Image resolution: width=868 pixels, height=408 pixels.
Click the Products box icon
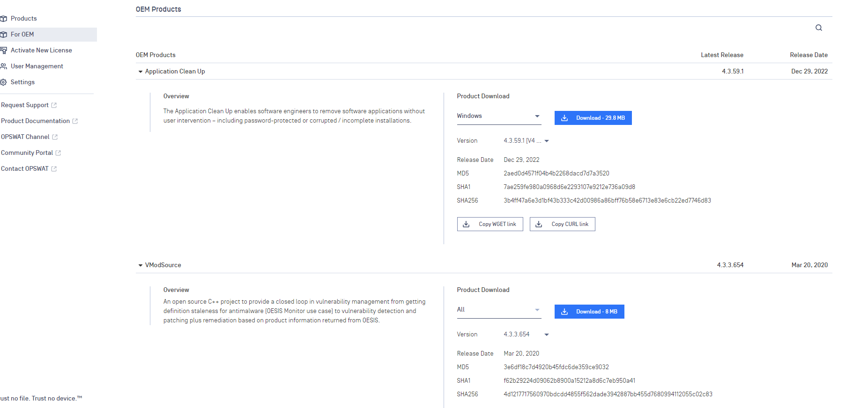pos(4,19)
